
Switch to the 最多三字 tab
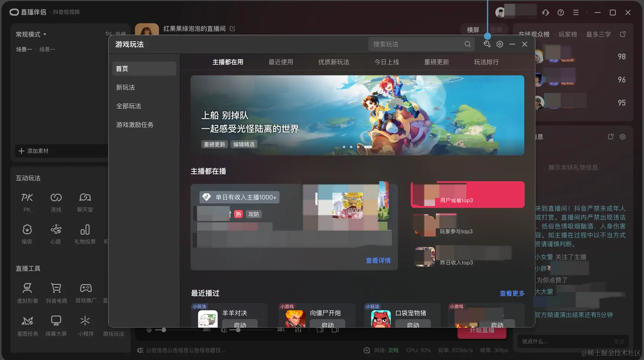(599, 34)
